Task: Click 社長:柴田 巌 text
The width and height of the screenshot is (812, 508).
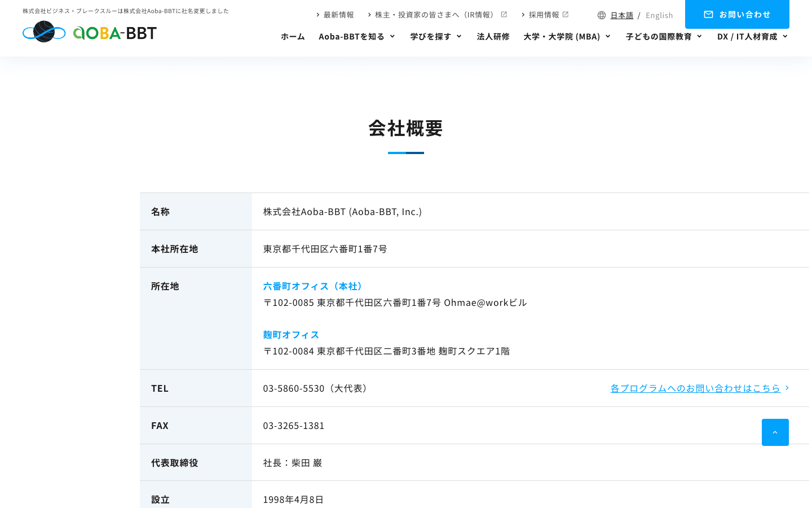Action: click(x=293, y=463)
